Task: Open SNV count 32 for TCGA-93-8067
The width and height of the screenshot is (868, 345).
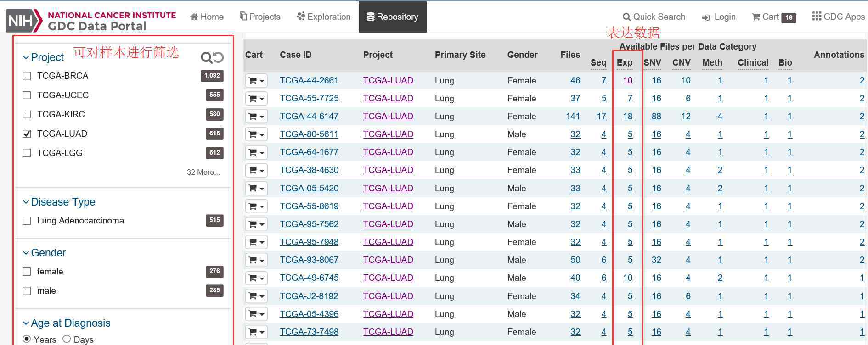Action: click(656, 260)
